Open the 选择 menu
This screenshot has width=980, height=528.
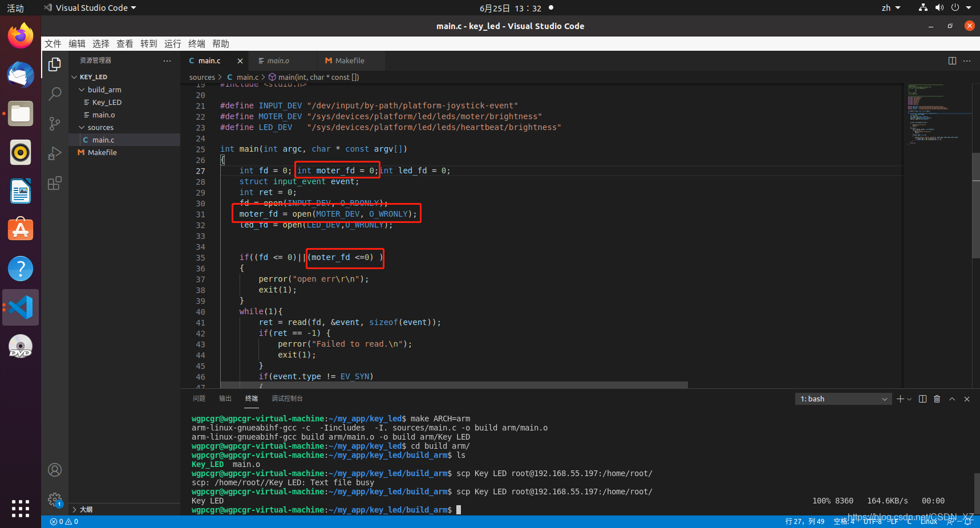click(x=101, y=44)
